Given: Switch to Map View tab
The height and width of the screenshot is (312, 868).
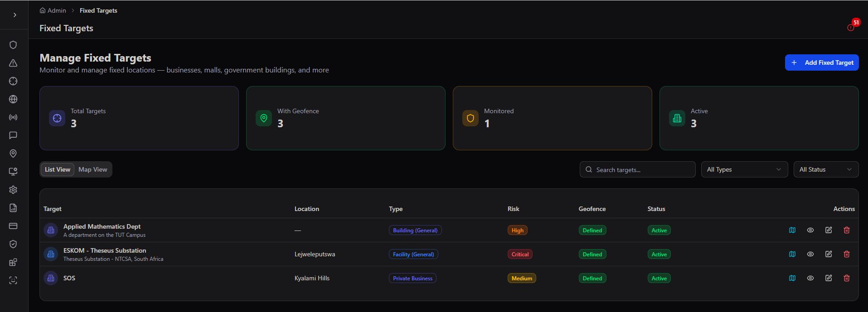Looking at the screenshot, I should (93, 169).
